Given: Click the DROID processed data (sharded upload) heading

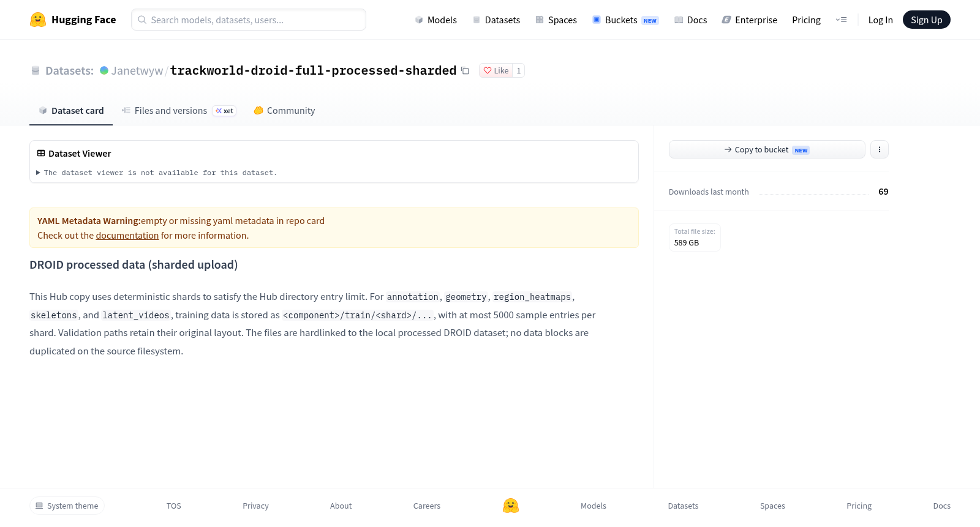Looking at the screenshot, I should (134, 265).
